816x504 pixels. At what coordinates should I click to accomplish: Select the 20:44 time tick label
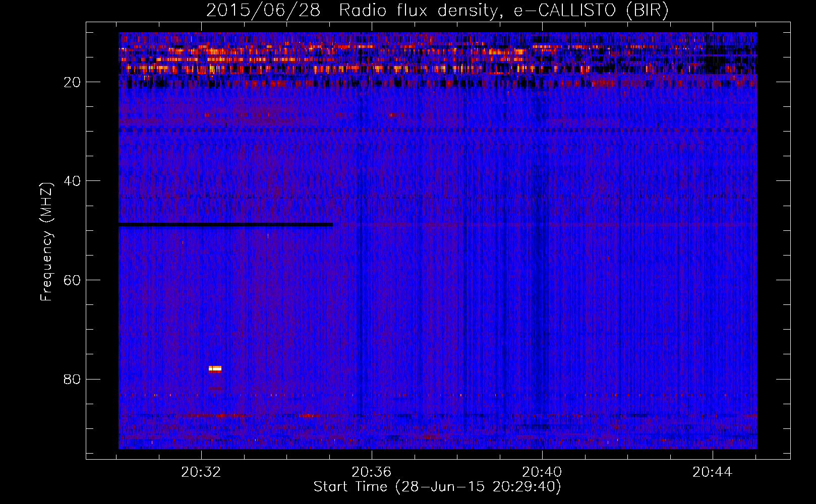click(x=712, y=472)
